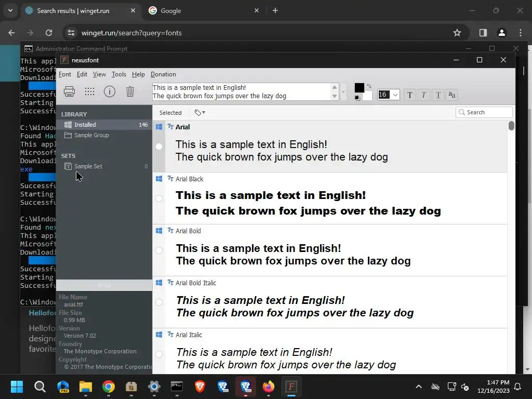Select the Arial Black radio circle
Viewport: 532px width, 399px height.
point(159,198)
